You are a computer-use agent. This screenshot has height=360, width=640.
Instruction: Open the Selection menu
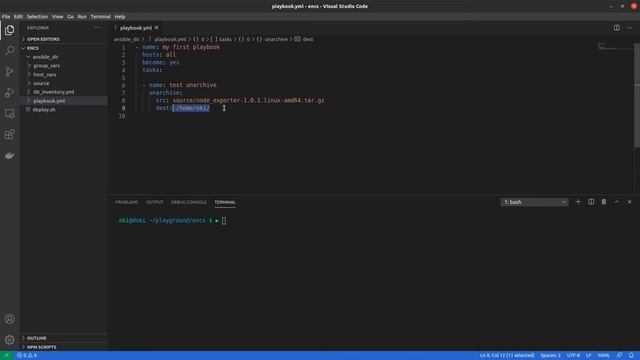(38, 17)
